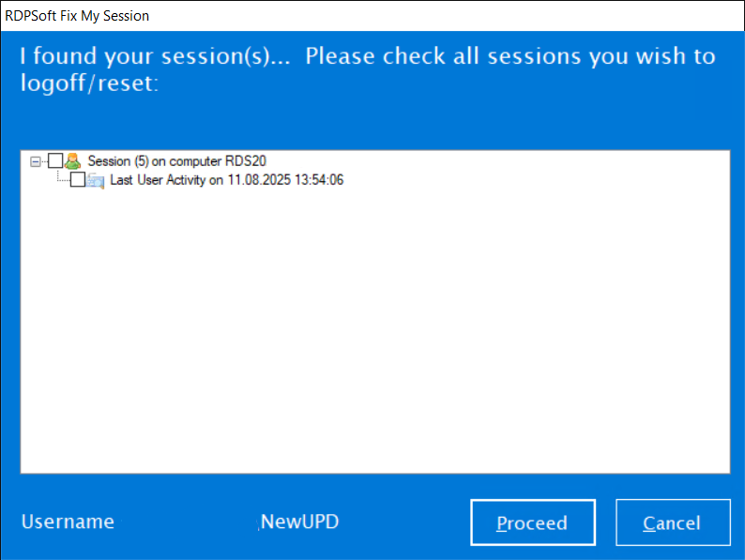Click the blue area left of the Proceed button

point(403,522)
